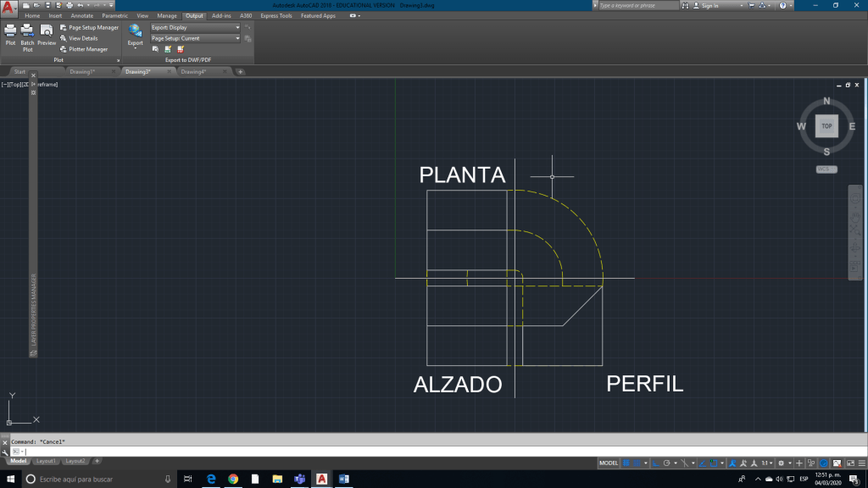868x488 pixels.
Task: Open Page Setup Manager
Action: (x=93, y=27)
